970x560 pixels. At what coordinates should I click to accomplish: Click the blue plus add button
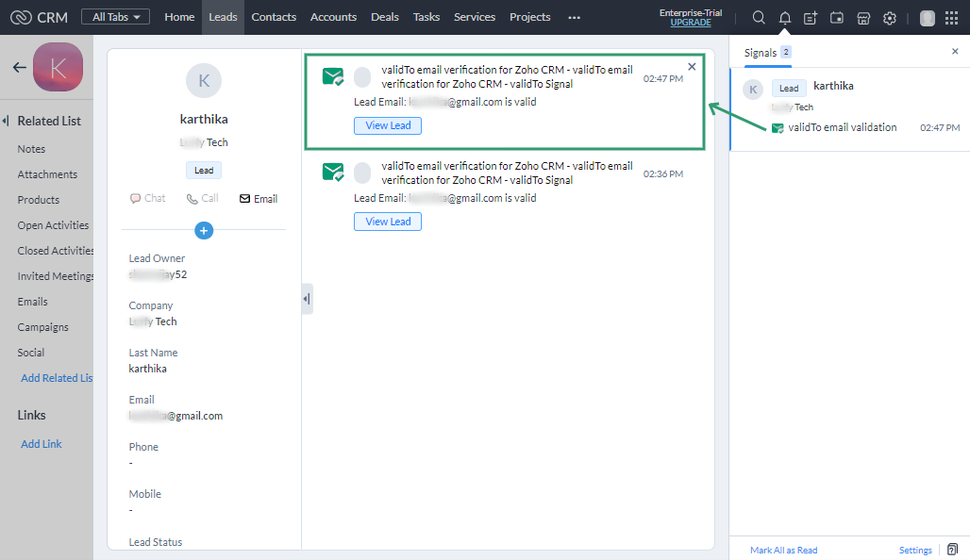[x=204, y=231]
